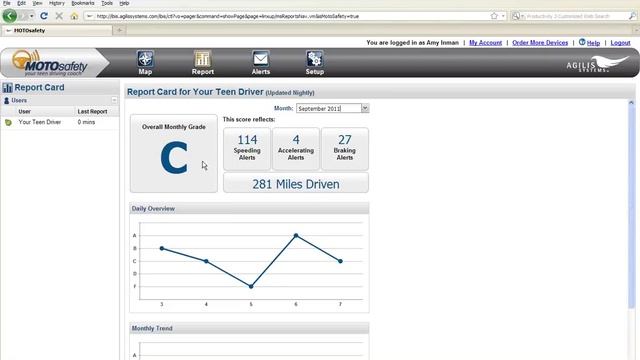The height and width of the screenshot is (360, 640).
Task: Click the Logout link
Action: point(620,42)
